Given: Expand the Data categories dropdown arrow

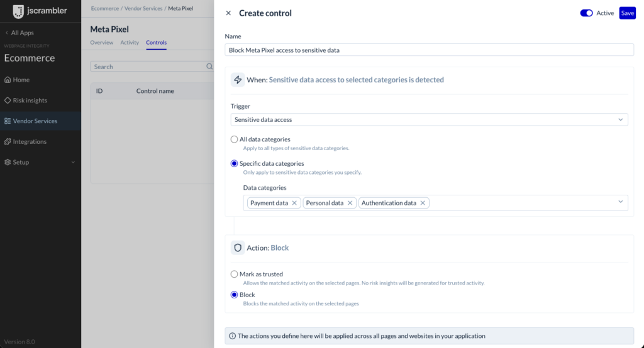Looking at the screenshot, I should click(621, 202).
